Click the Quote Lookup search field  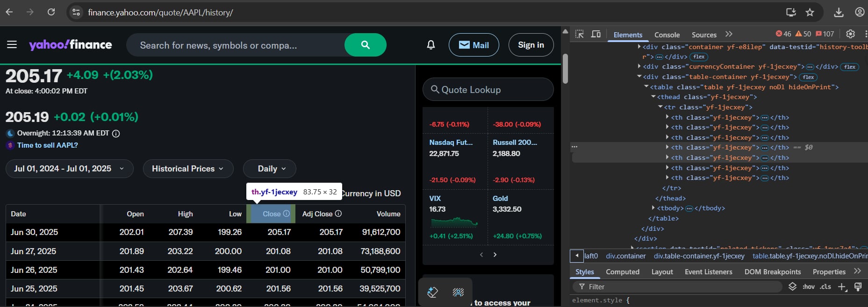(x=488, y=90)
